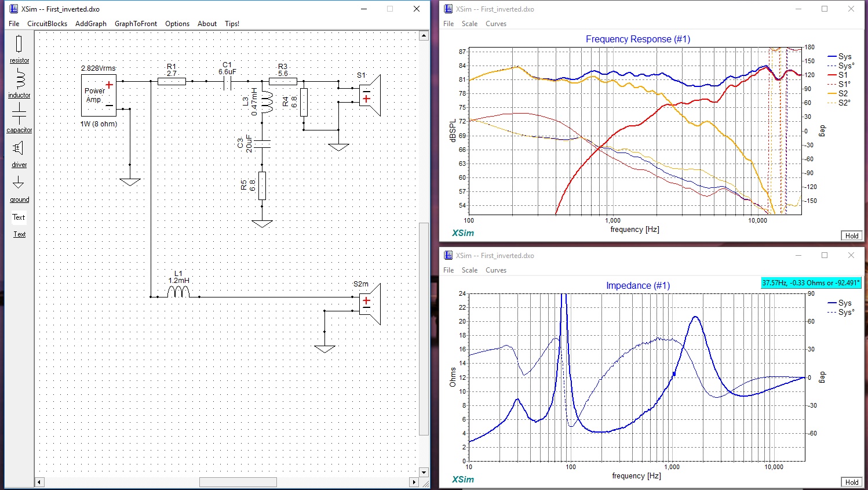This screenshot has width=868, height=490.
Task: Select the resistor component tool
Action: (x=19, y=49)
